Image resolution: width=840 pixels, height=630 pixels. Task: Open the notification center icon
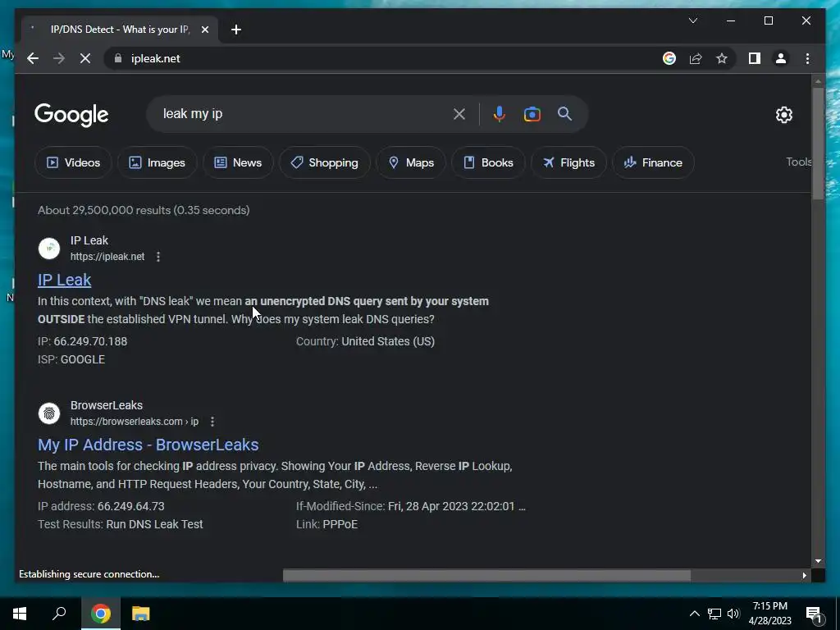[814, 614]
